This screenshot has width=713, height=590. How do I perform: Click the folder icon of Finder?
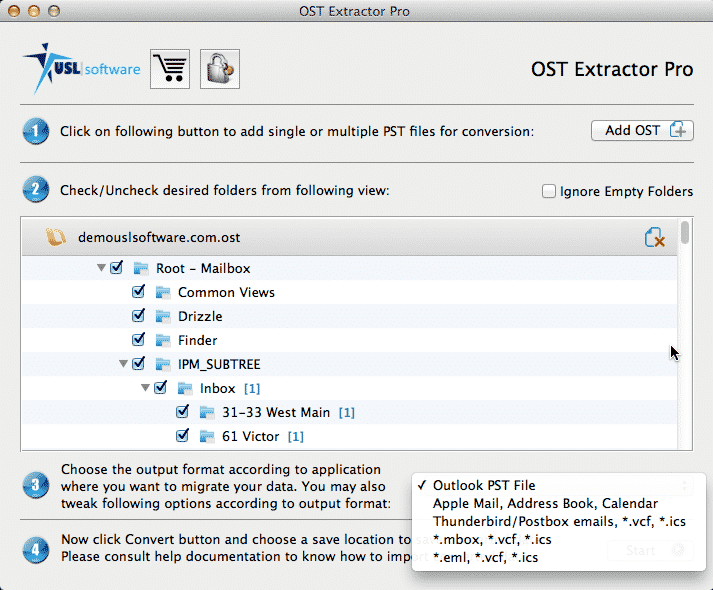pos(163,340)
